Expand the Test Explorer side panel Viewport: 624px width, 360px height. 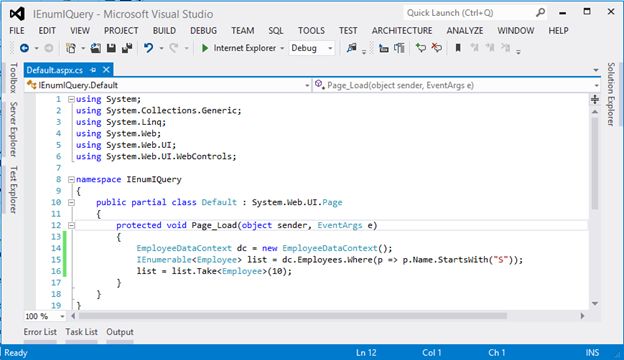[14, 190]
